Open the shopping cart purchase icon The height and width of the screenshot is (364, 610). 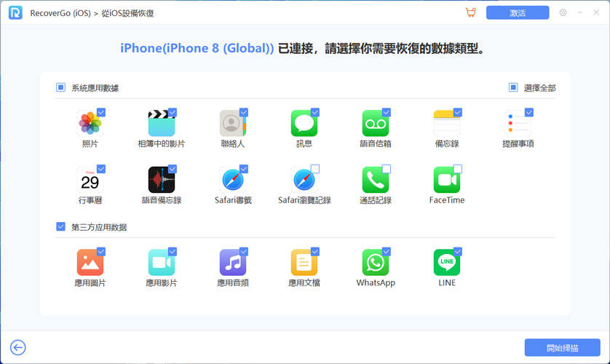pyautogui.click(x=470, y=13)
